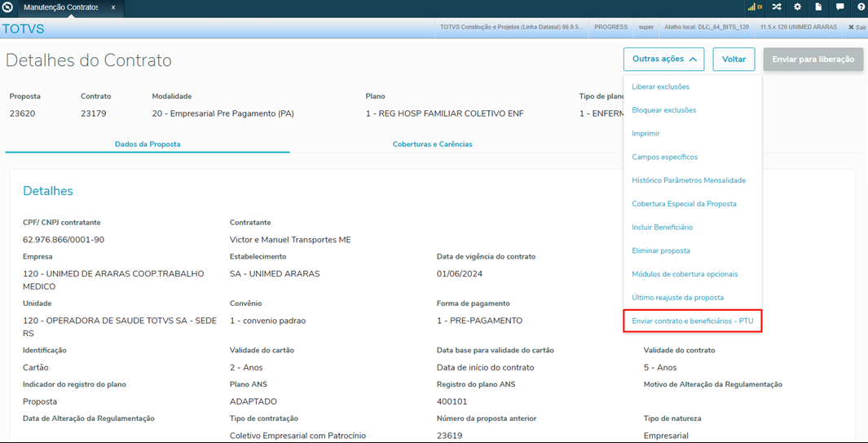The height and width of the screenshot is (443, 868).
Task: Open the settings gear icon
Action: [798, 7]
